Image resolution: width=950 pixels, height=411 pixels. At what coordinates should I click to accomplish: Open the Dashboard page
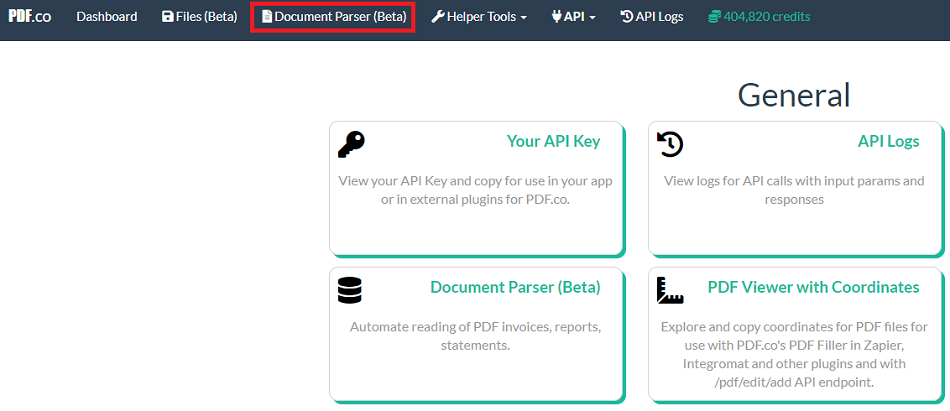pos(107,17)
